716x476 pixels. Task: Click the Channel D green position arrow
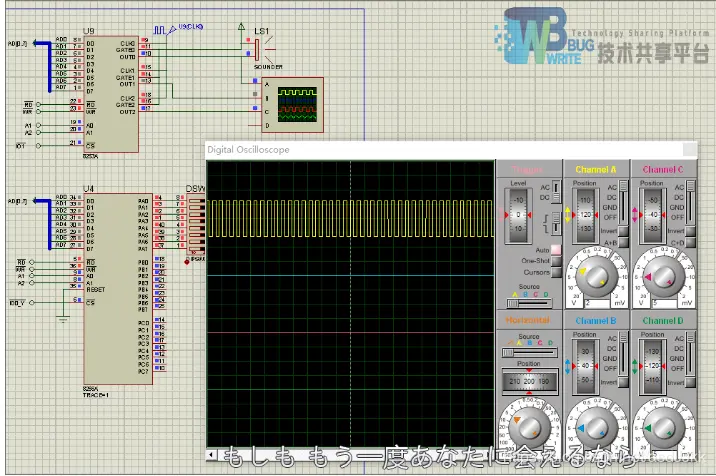point(634,366)
